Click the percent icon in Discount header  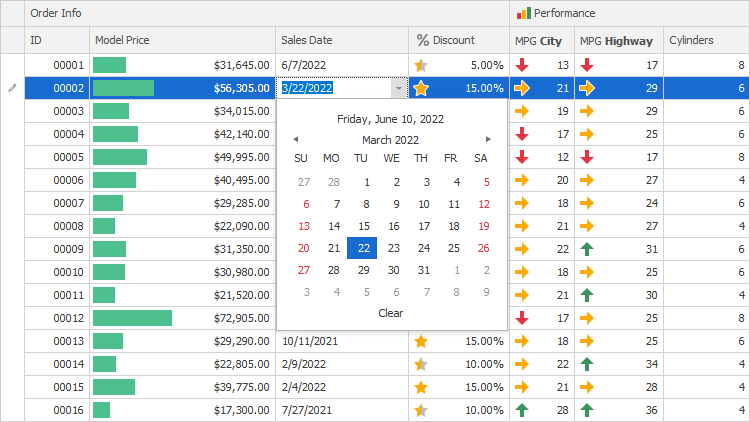click(423, 41)
